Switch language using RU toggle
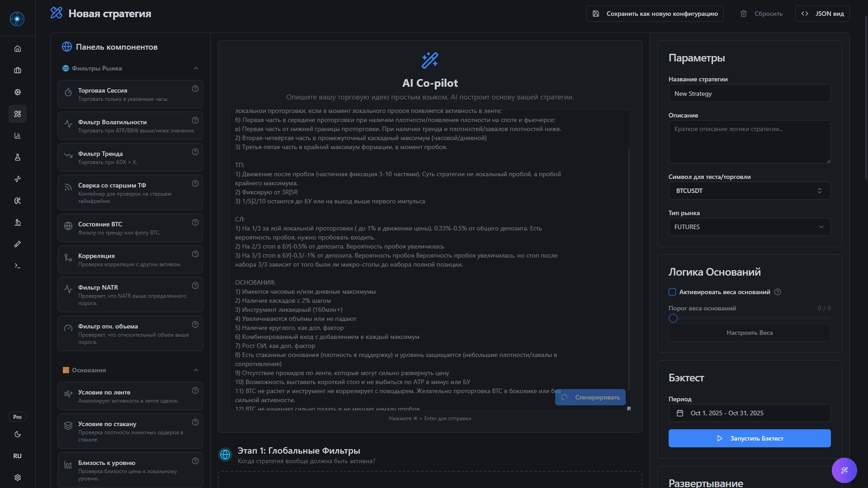The image size is (868, 488). (18, 456)
